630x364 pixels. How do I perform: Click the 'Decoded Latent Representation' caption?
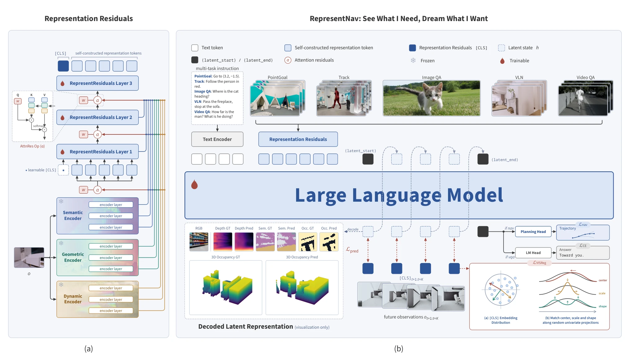tap(246, 327)
